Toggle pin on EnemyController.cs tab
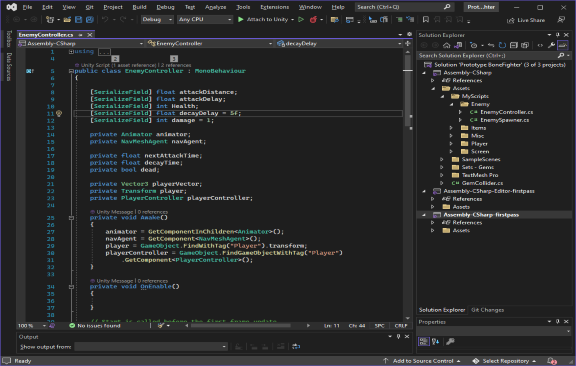Viewport: 576px width, 366px height. [80, 35]
